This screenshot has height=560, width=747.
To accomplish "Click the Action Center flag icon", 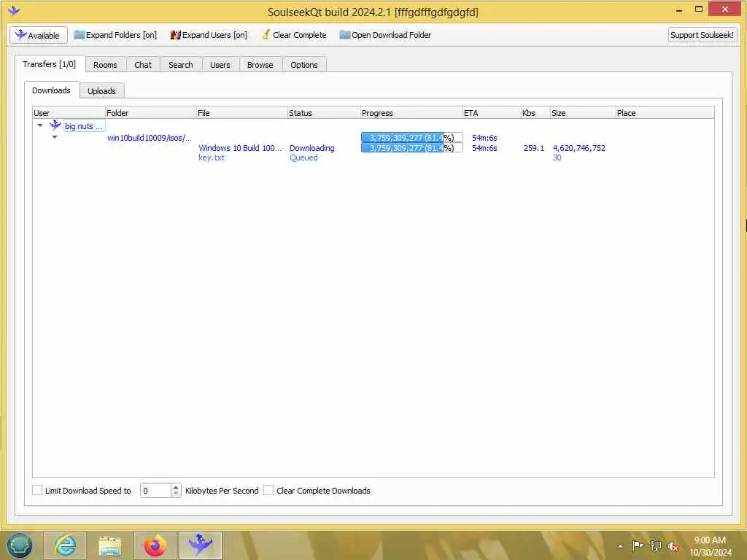I will pyautogui.click(x=638, y=545).
